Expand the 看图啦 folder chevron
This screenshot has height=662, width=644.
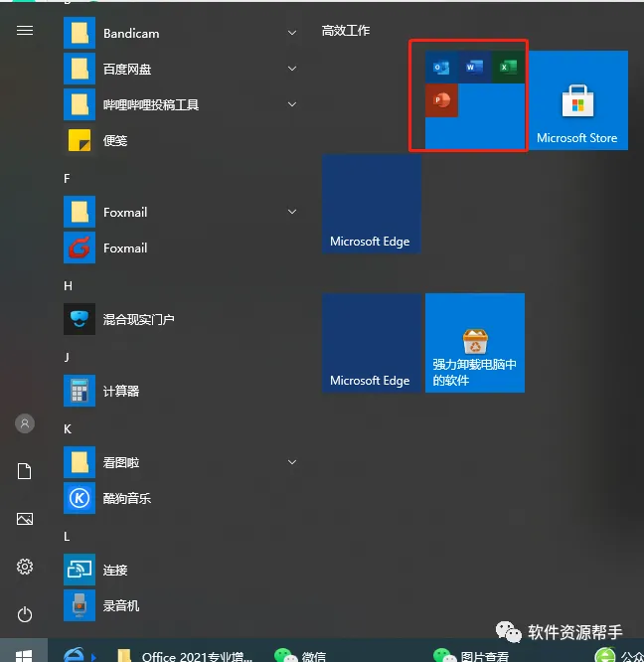pyautogui.click(x=292, y=462)
